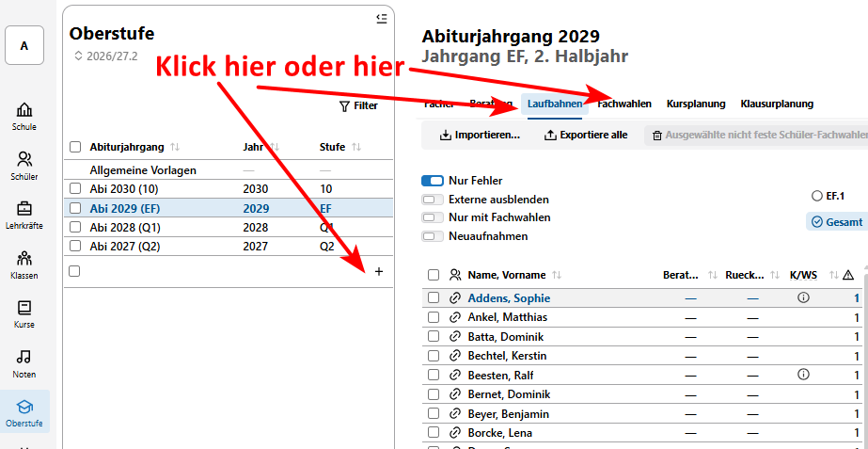The image size is (868, 449).
Task: Switch to the Laufbahnen tab
Action: tap(555, 104)
